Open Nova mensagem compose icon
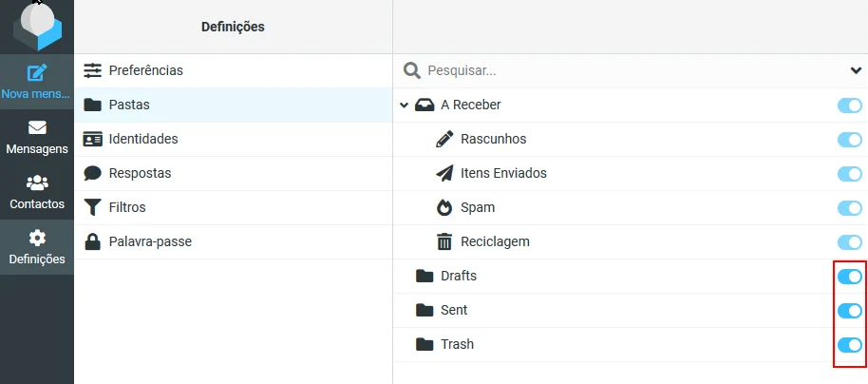 [37, 72]
